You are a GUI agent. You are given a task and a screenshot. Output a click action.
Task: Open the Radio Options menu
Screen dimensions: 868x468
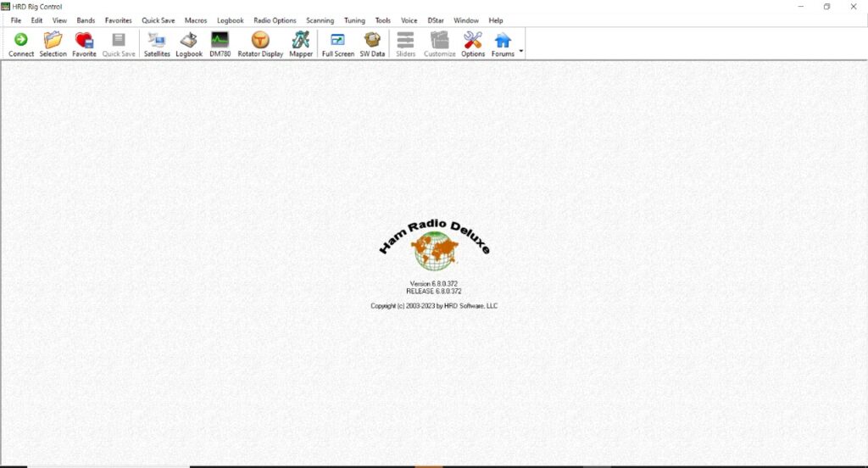pos(275,20)
